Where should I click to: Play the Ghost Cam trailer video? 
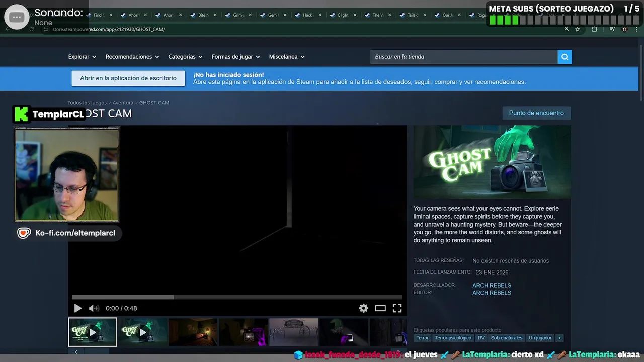pyautogui.click(x=77, y=308)
